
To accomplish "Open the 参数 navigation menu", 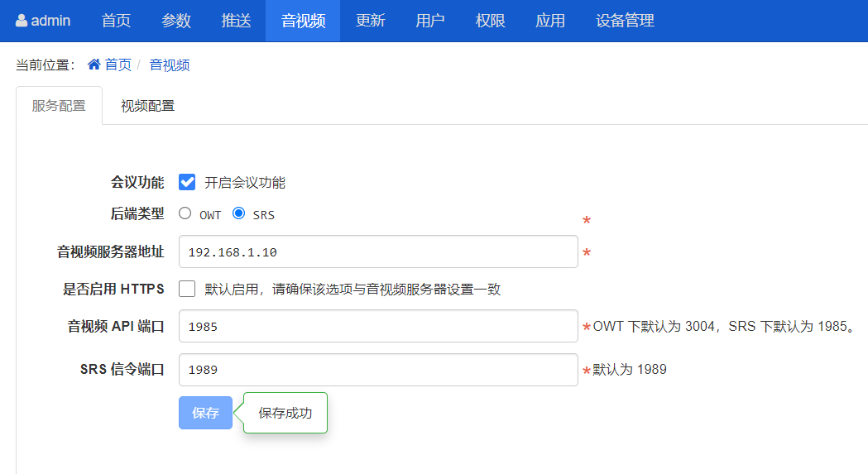I will click(x=176, y=21).
